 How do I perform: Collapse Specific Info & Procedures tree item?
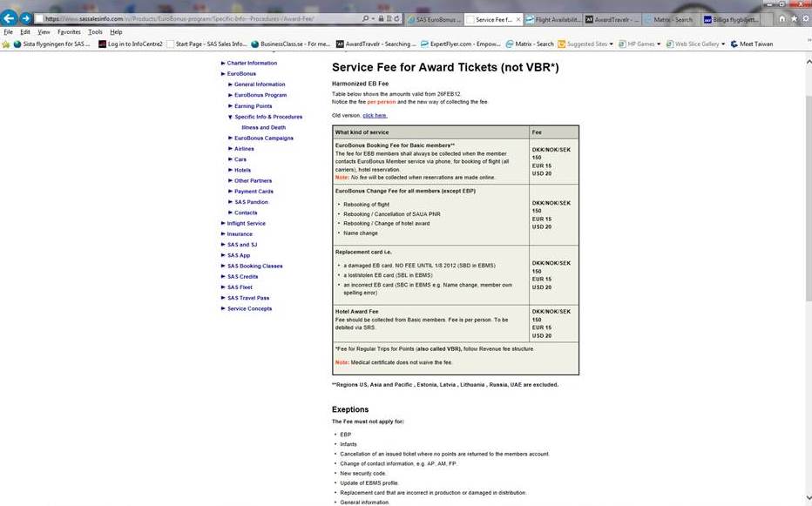click(x=230, y=117)
